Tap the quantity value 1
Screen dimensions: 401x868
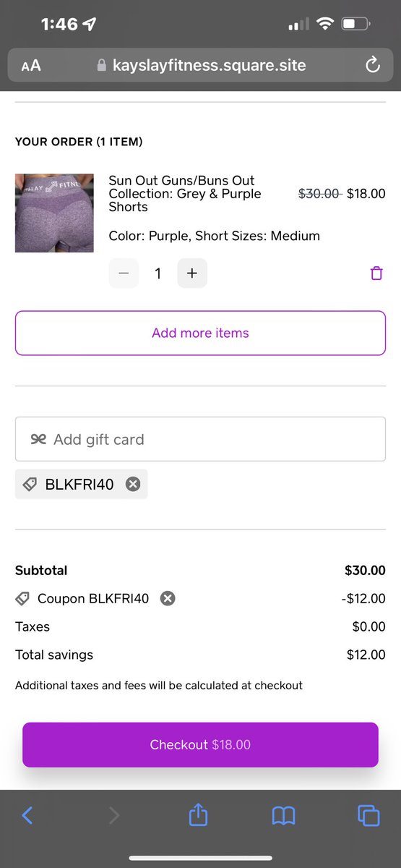tap(158, 273)
